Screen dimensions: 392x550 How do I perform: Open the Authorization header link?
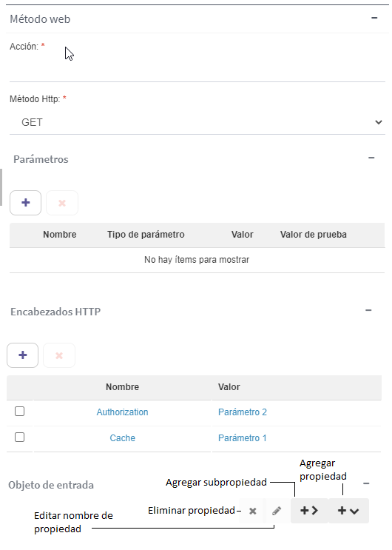[122, 412]
